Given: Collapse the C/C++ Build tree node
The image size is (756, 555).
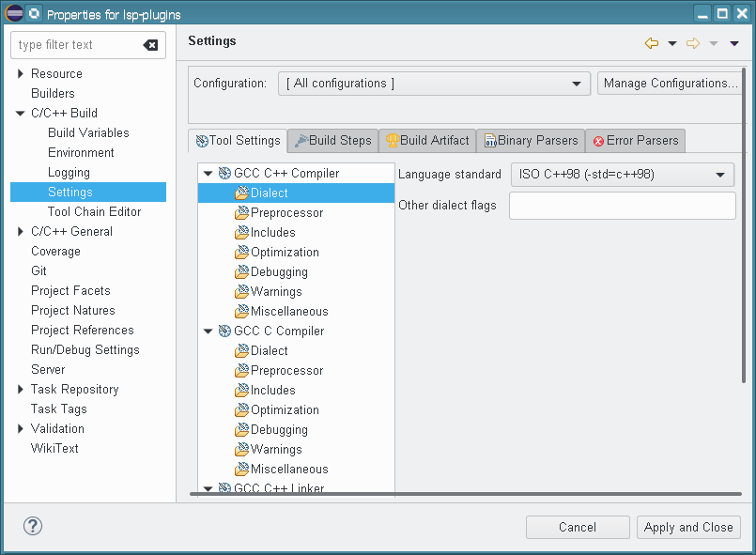Looking at the screenshot, I should pos(21,114).
